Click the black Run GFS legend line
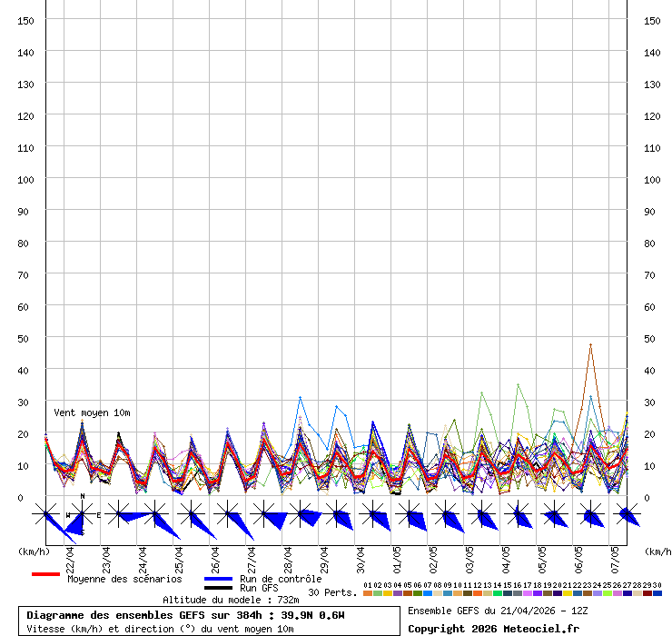 [218, 589]
